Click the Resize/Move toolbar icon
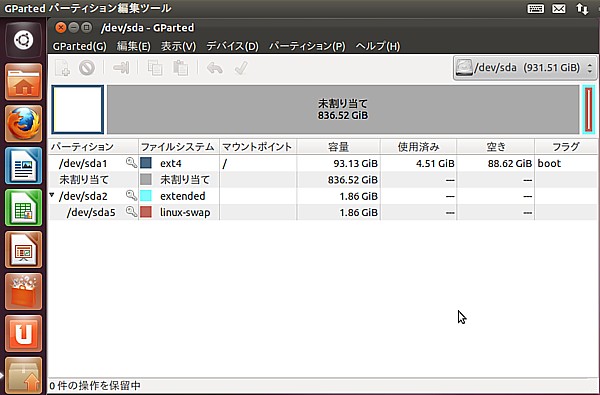The image size is (600, 395). click(121, 68)
